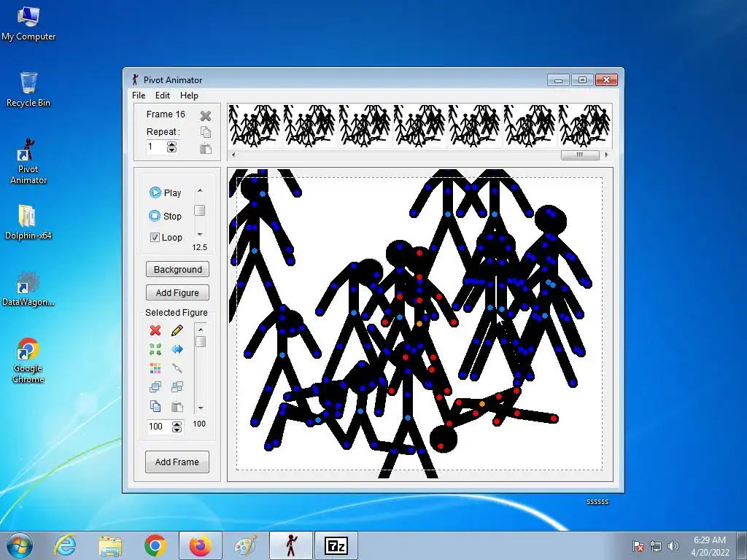Open Chrome from the taskbar
Screen dimensions: 747x560
(155, 545)
